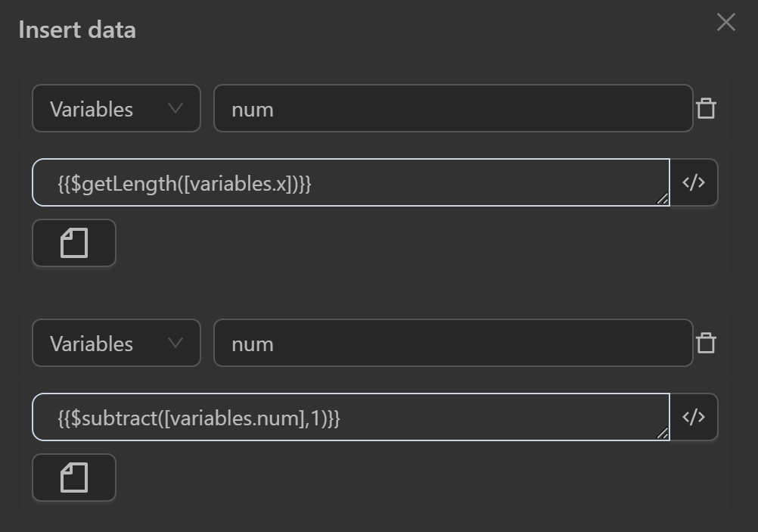Focus the second num variable name field
This screenshot has height=532, width=758.
(x=452, y=343)
